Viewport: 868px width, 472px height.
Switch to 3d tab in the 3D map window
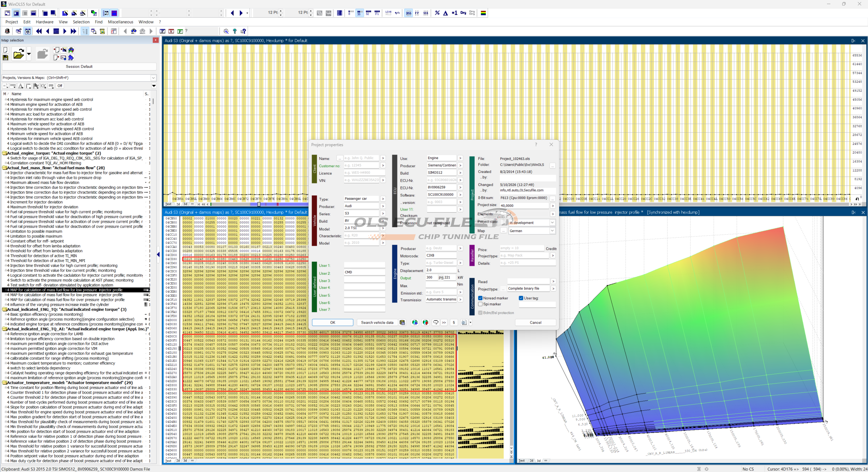[x=538, y=460]
